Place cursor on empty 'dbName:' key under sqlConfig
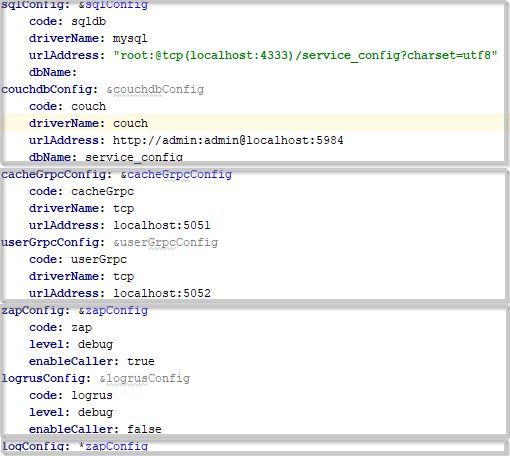This screenshot has width=510, height=456. [53, 72]
